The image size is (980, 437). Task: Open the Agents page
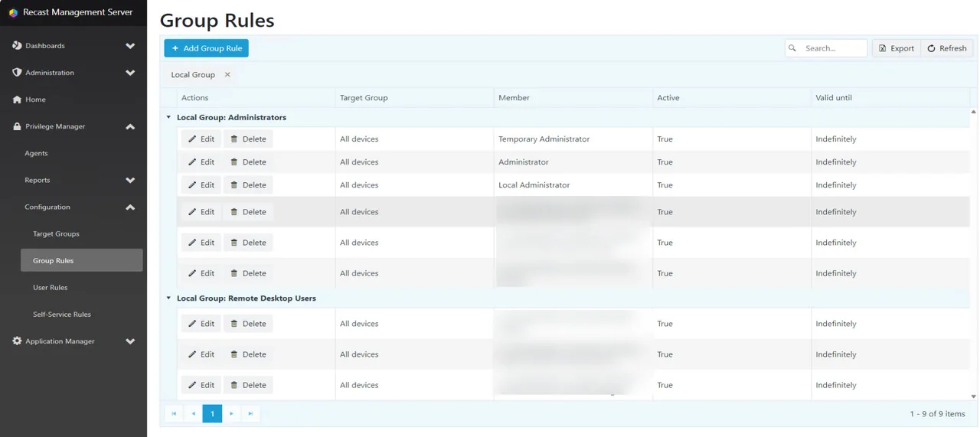(x=36, y=153)
